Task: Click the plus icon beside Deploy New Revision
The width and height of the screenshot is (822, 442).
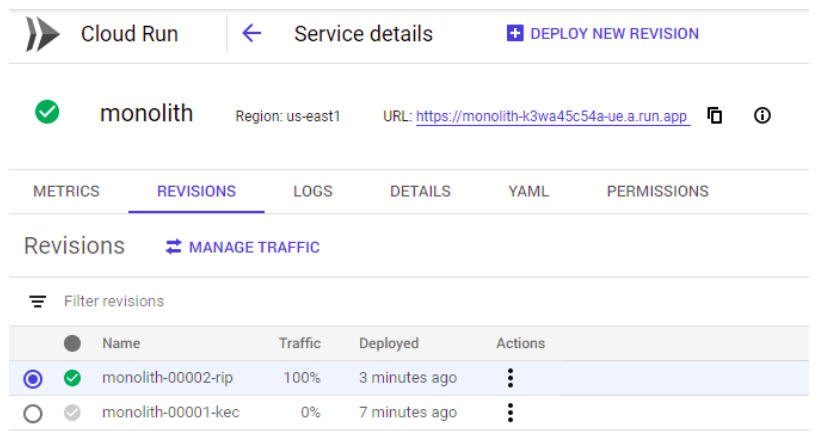Action: 515,33
